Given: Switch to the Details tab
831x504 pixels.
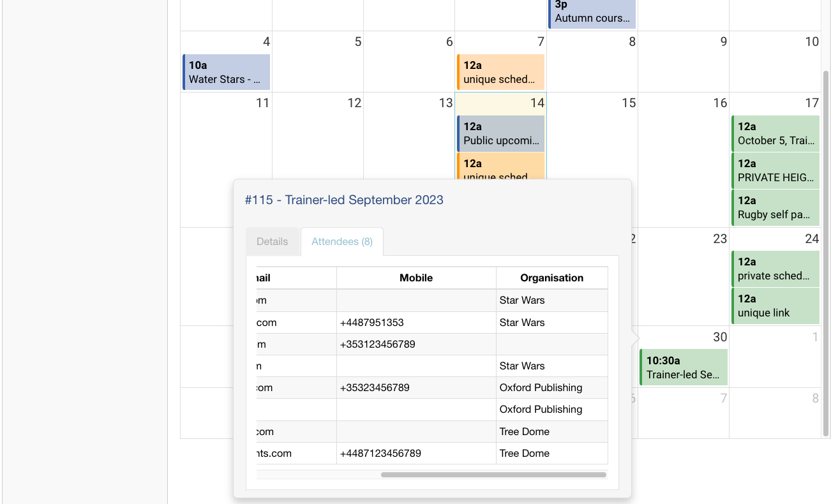Looking at the screenshot, I should [273, 242].
